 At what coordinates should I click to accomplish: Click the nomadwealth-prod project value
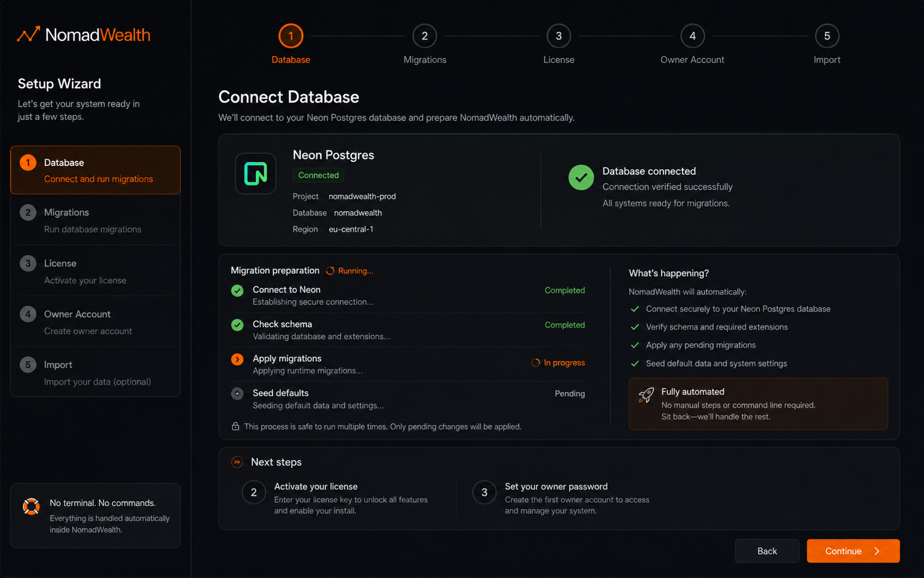(362, 196)
